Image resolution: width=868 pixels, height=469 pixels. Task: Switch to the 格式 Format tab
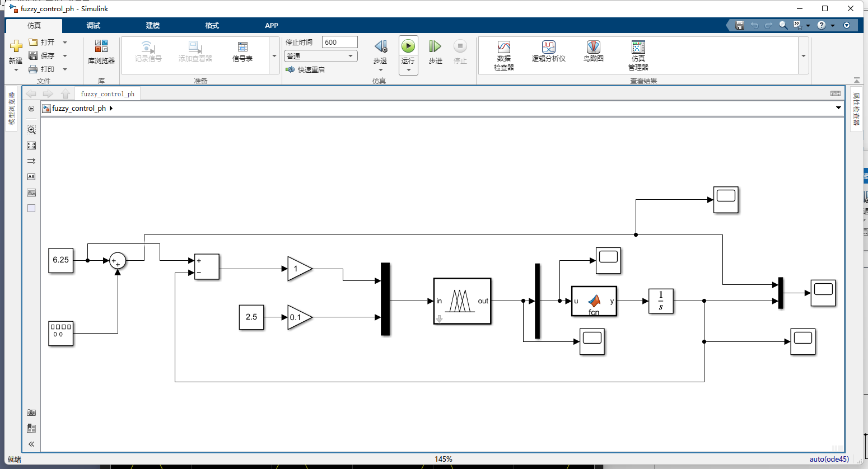tap(212, 25)
